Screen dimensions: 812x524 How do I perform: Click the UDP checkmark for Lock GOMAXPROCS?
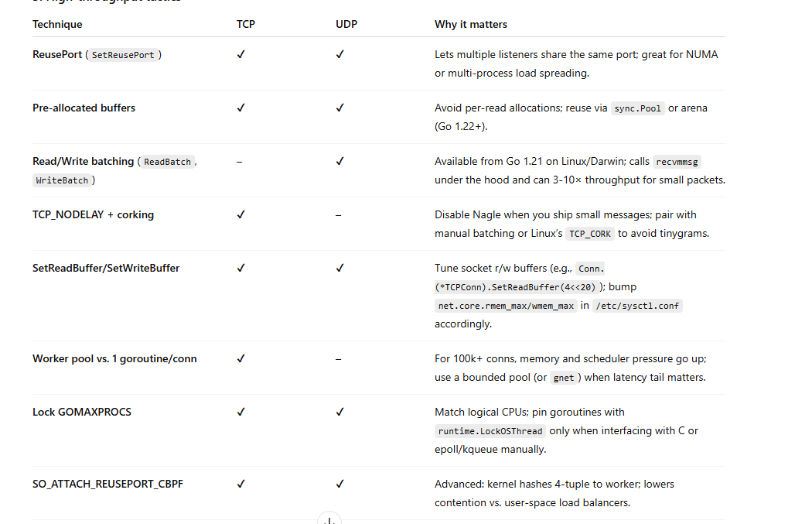pyautogui.click(x=339, y=412)
